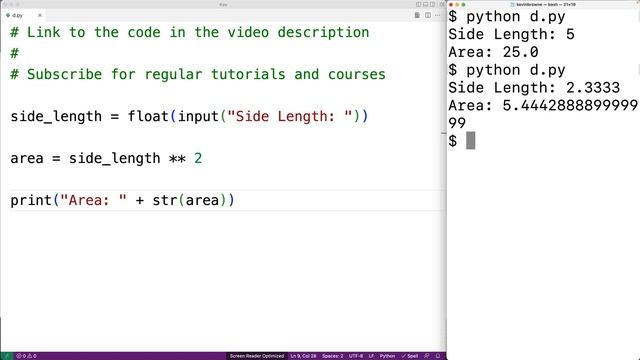
Task: Toggle the primary sidebar layout icon
Action: (x=418, y=4)
